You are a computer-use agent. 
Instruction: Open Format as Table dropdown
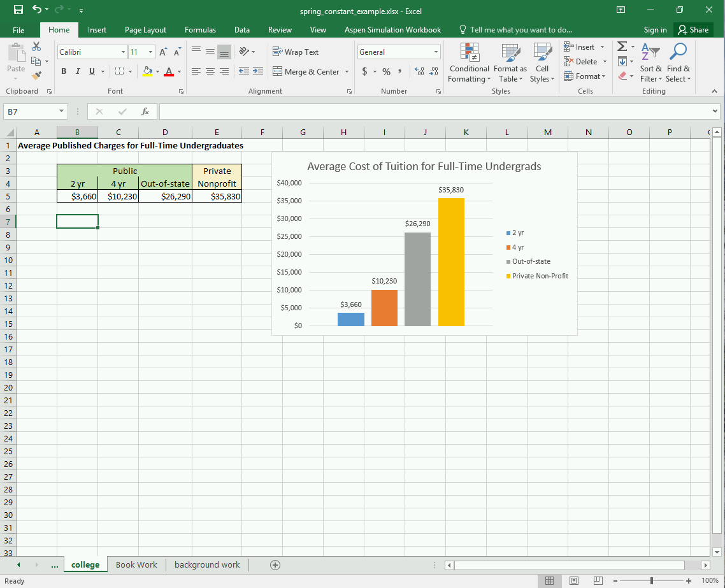click(x=510, y=63)
